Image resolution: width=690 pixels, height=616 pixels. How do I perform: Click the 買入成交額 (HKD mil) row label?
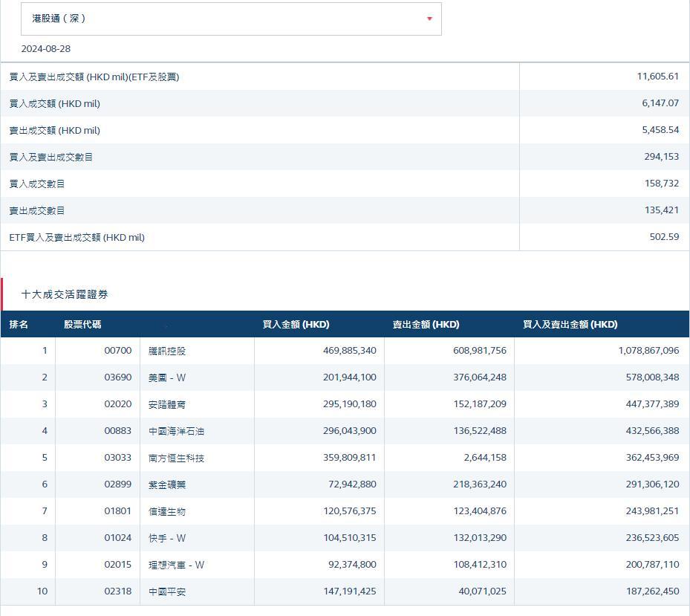tap(54, 103)
